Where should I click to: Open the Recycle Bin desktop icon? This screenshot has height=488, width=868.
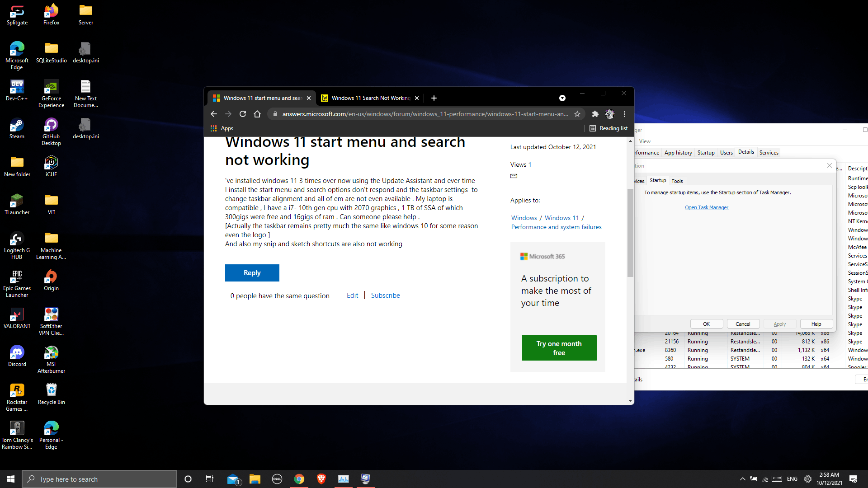point(52,394)
